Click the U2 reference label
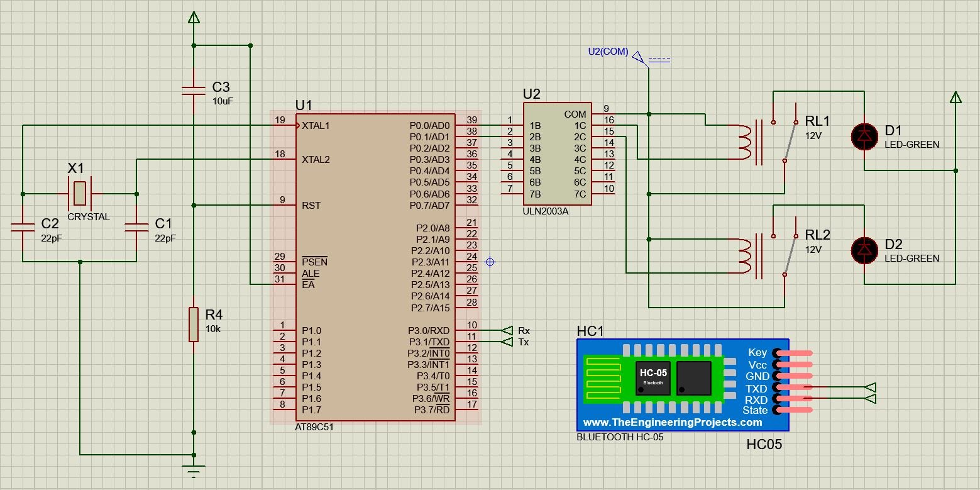 point(532,94)
